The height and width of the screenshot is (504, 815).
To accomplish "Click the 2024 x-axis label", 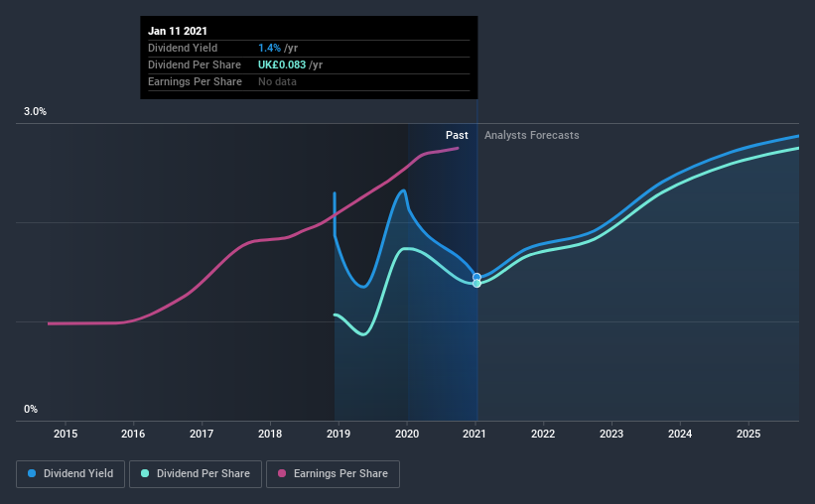I will pos(680,434).
